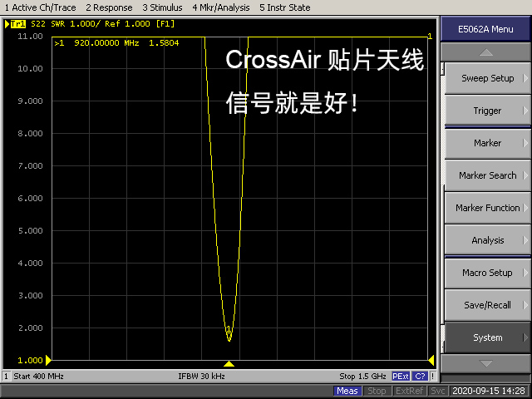Click the IFBW 30 kHz field

point(201,377)
